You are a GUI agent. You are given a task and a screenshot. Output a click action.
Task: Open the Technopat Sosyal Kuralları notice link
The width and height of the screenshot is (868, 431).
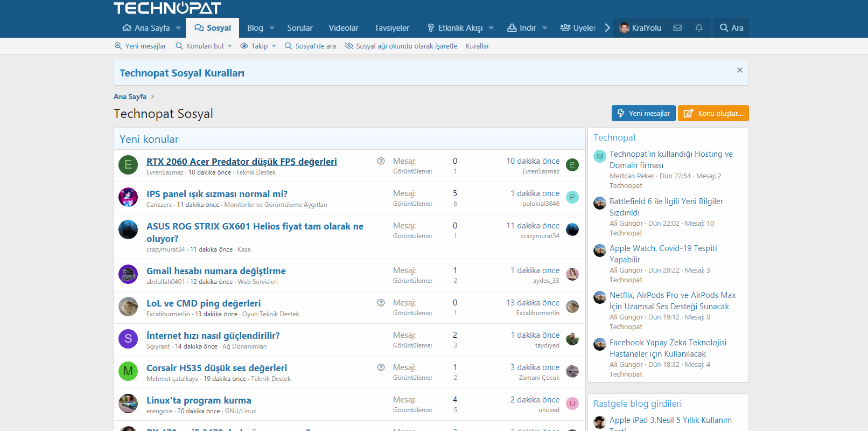(x=182, y=73)
